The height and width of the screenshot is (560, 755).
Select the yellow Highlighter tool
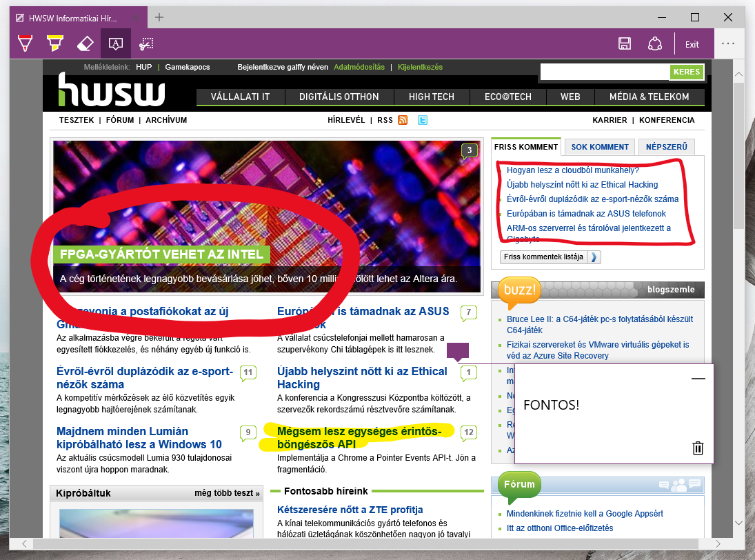(55, 44)
